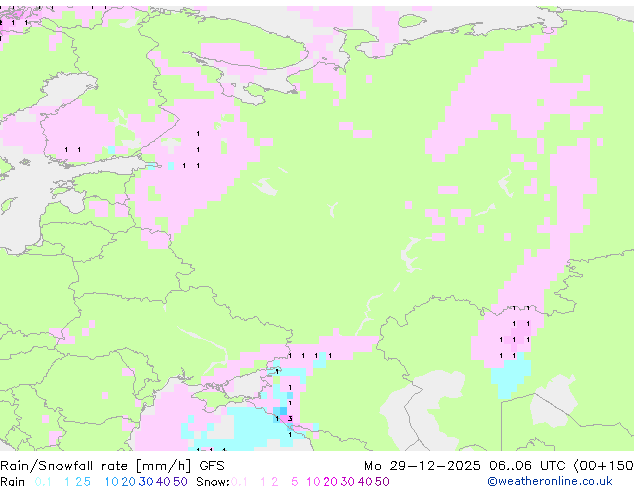Pick the Snow 40 legend color value
The image size is (634, 490).
365,482
